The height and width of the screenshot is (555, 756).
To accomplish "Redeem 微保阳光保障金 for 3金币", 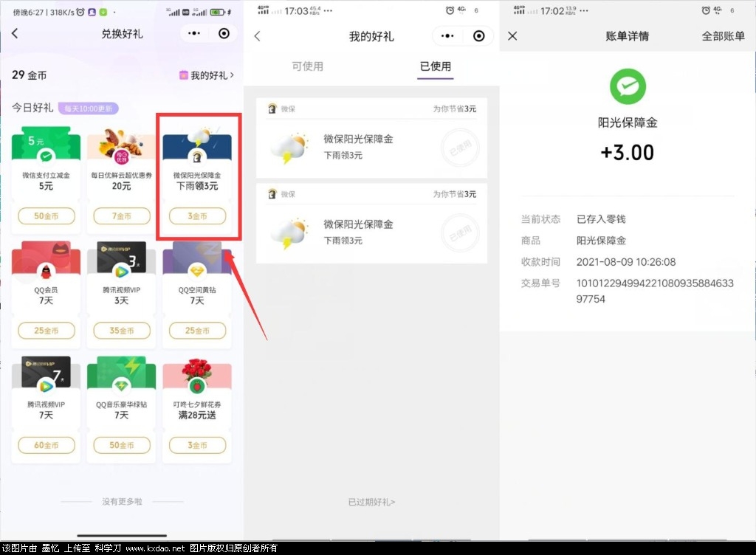I will [x=197, y=216].
